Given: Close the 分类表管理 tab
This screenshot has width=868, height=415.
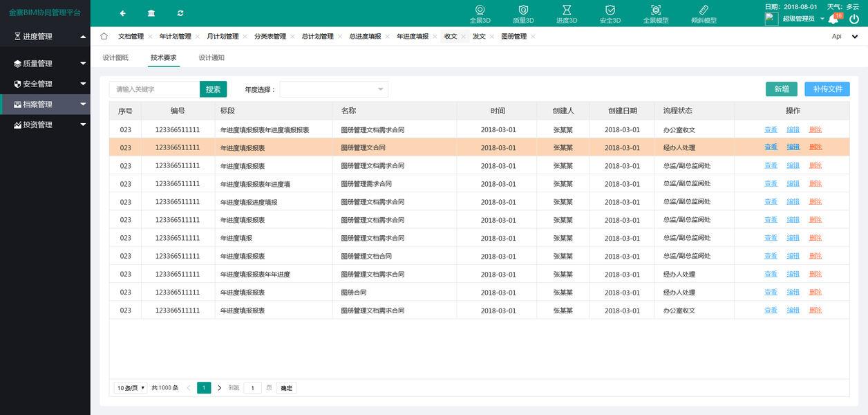Looking at the screenshot, I should (x=292, y=37).
